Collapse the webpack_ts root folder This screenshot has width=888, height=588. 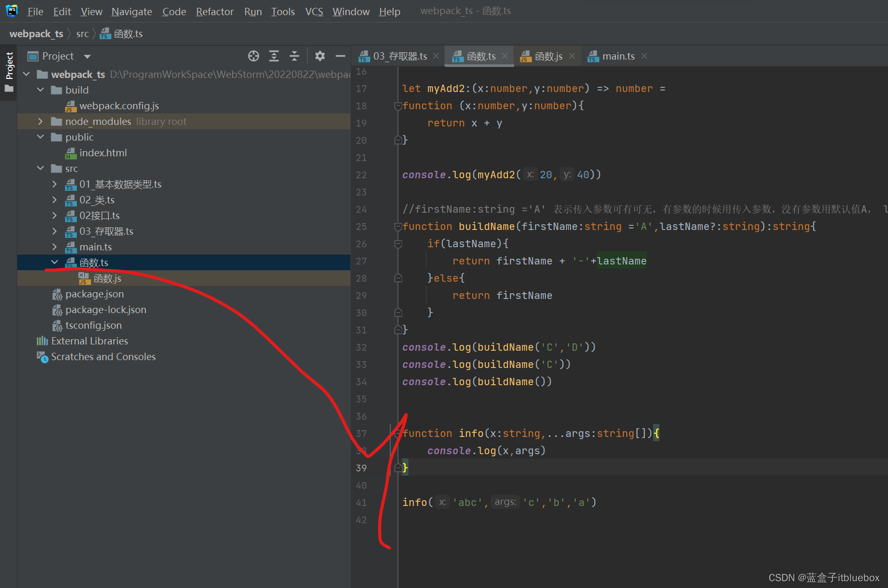26,74
